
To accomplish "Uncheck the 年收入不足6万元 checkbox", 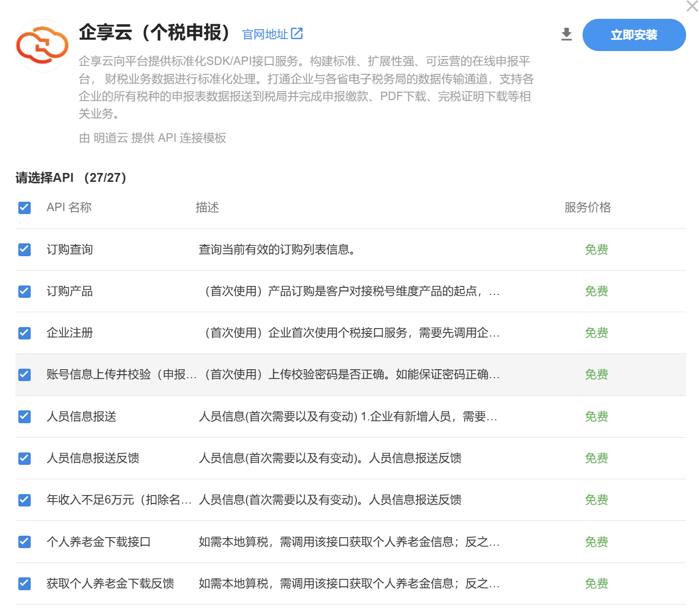I will (x=24, y=500).
